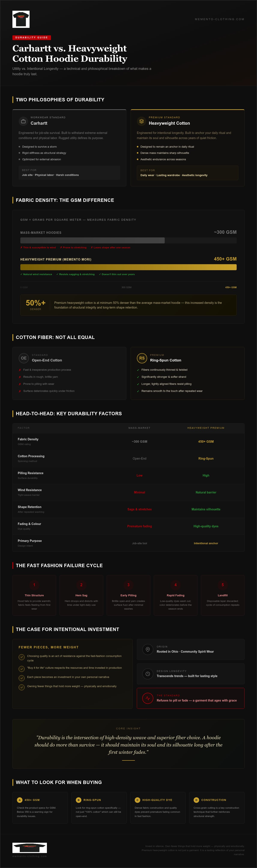Click the gold heavyweight 450+ GSM bar
The image size is (257, 868).
click(x=128, y=267)
